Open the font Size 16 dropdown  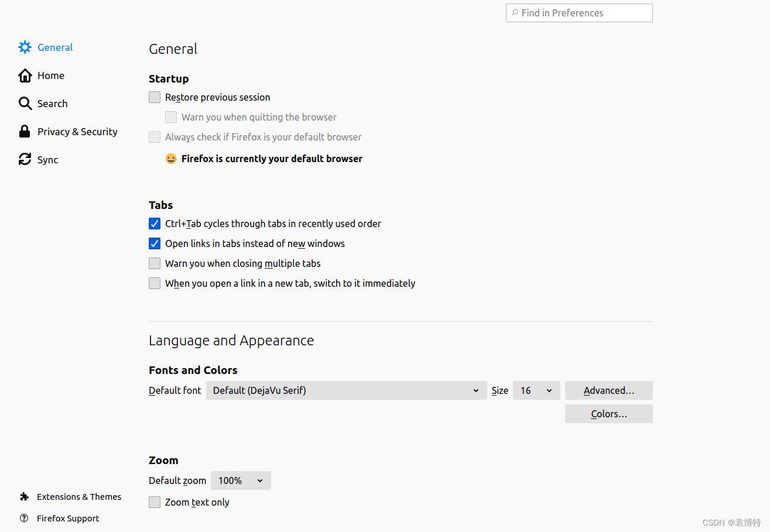pyautogui.click(x=536, y=390)
